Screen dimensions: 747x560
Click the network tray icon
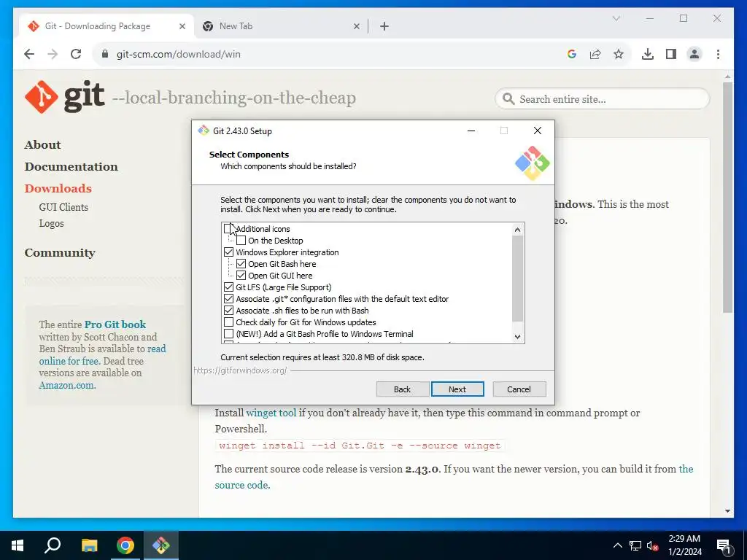(x=635, y=545)
